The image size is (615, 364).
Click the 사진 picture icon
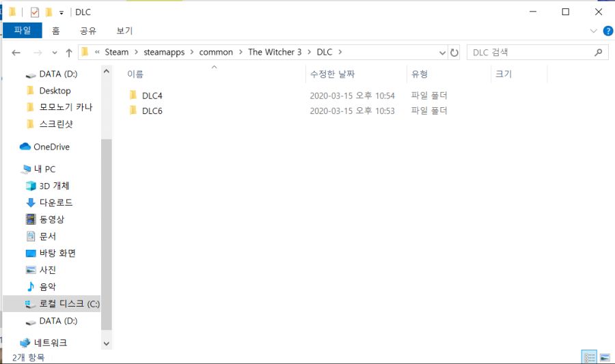(x=31, y=270)
